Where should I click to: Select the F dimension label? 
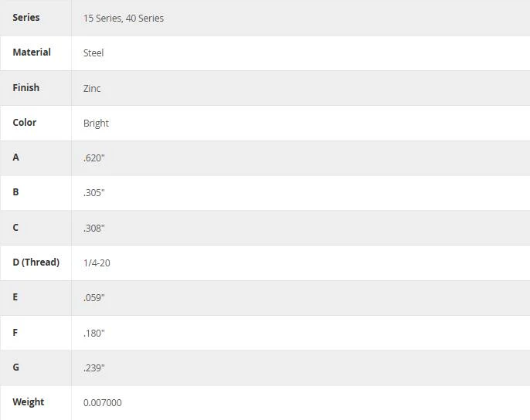pyautogui.click(x=15, y=333)
